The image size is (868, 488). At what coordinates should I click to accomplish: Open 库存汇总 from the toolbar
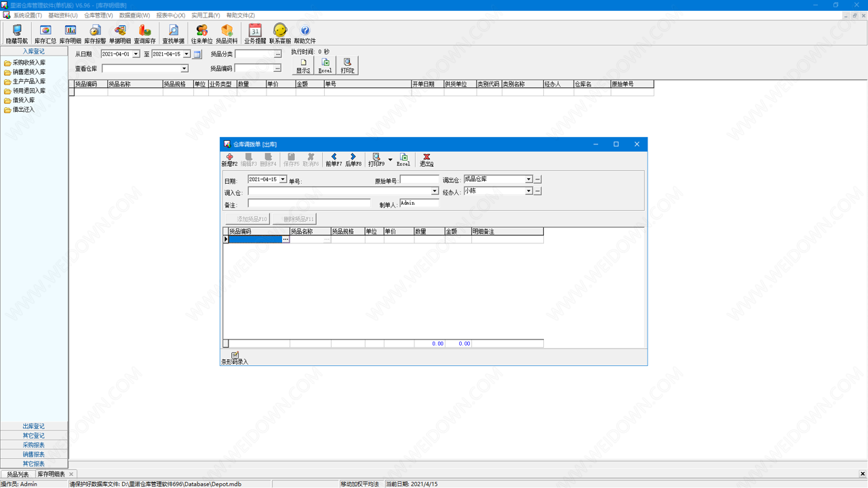pyautogui.click(x=45, y=33)
